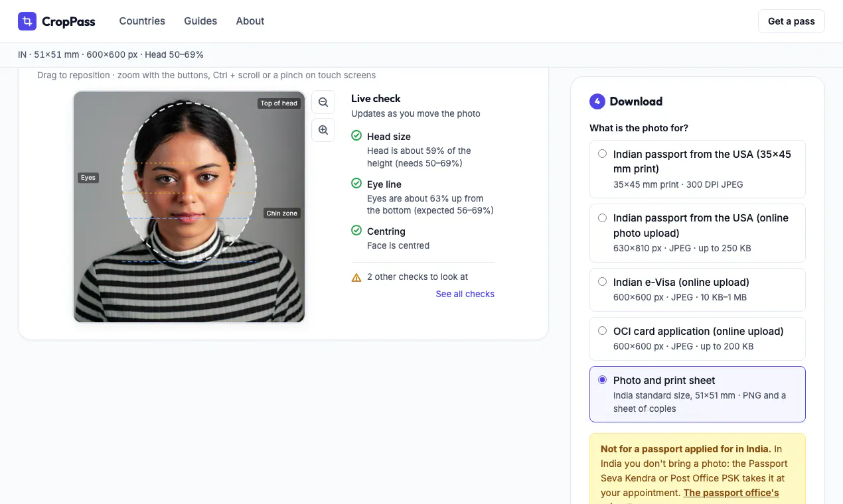Open the See all checks link
Screen dimensions: 843x504
click(465, 294)
